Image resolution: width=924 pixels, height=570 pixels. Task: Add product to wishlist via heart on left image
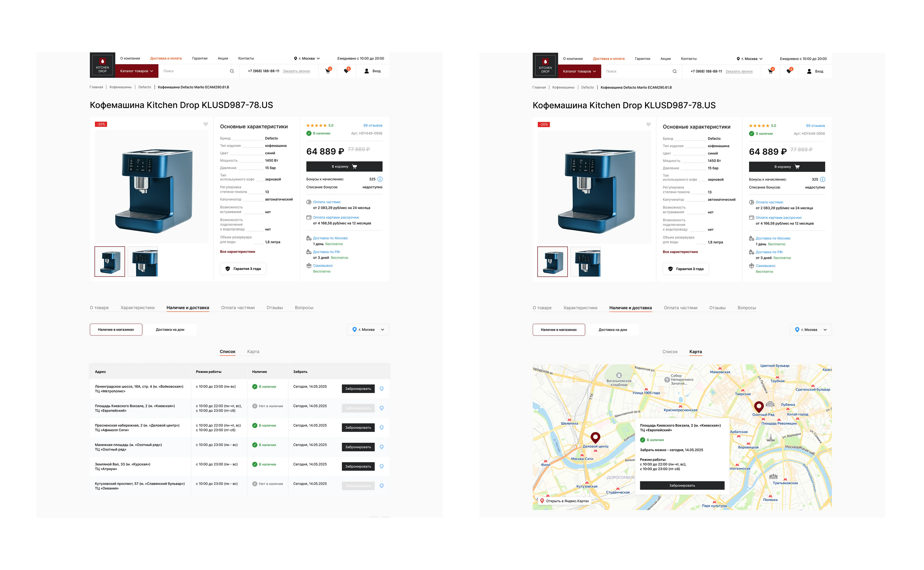click(x=206, y=124)
